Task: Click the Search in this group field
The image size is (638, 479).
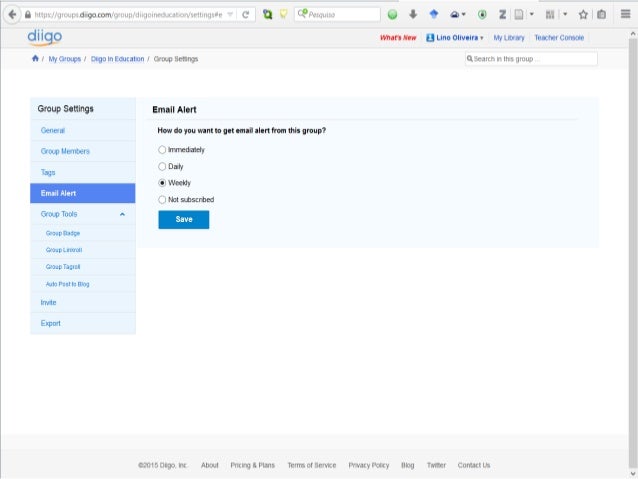Action: 531,59
